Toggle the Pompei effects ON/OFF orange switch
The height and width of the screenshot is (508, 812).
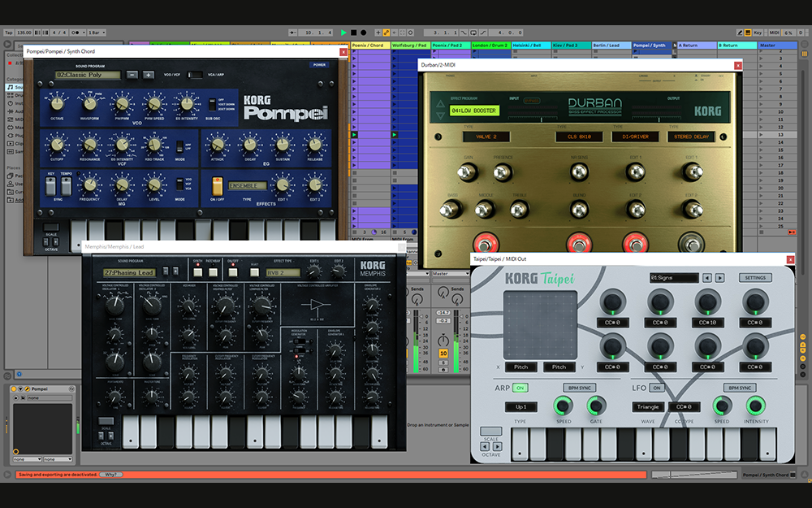click(218, 185)
